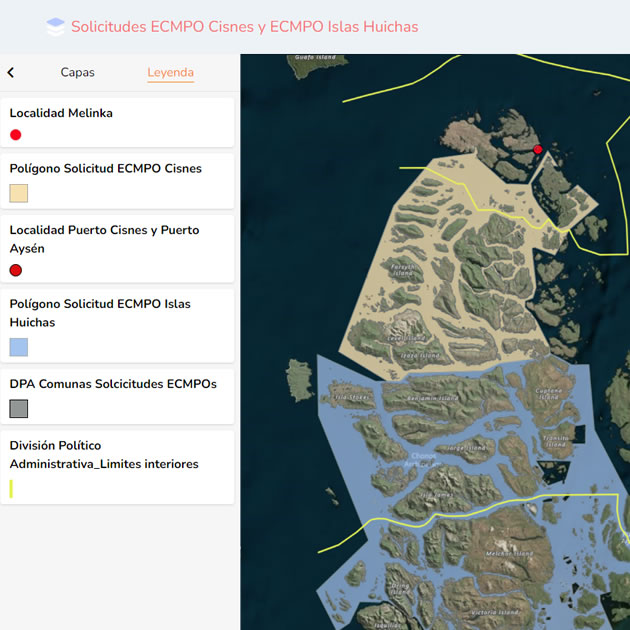Click the layers stack icon in the header

pyautogui.click(x=56, y=27)
